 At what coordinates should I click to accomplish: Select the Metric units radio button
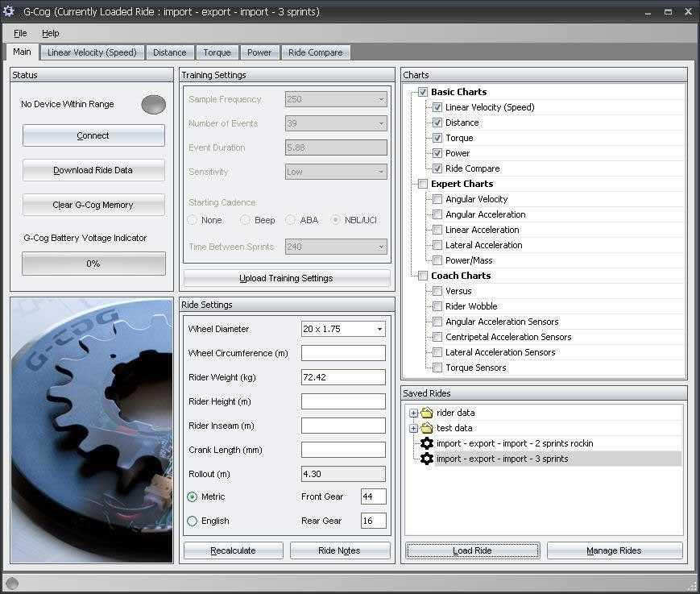point(193,496)
